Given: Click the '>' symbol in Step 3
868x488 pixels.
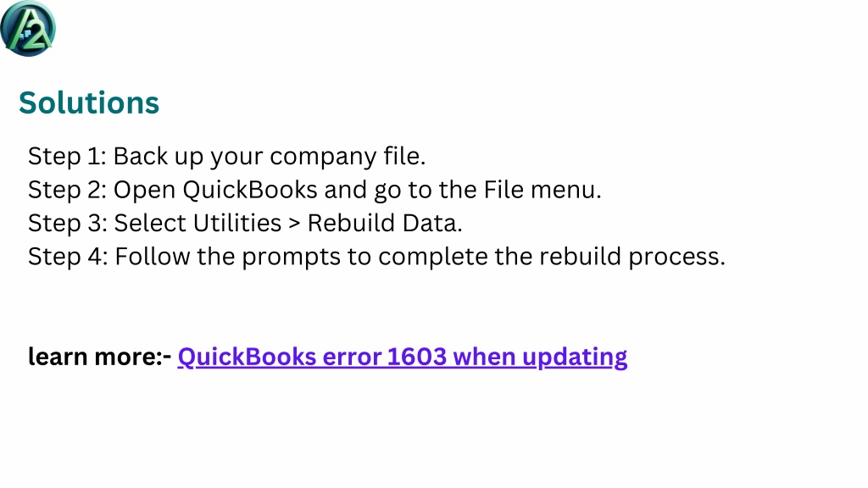Looking at the screenshot, I should [x=294, y=224].
